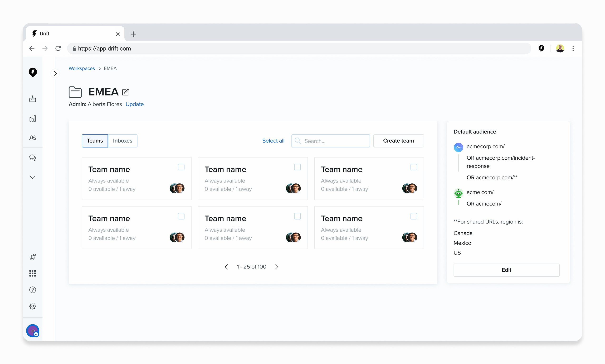Select the Teams tab

[95, 141]
